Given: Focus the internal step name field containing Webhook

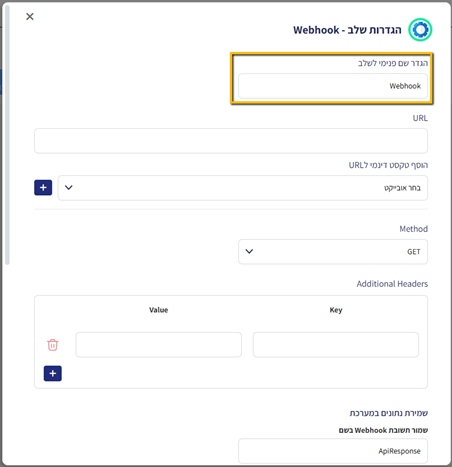Looking at the screenshot, I should pyautogui.click(x=333, y=86).
